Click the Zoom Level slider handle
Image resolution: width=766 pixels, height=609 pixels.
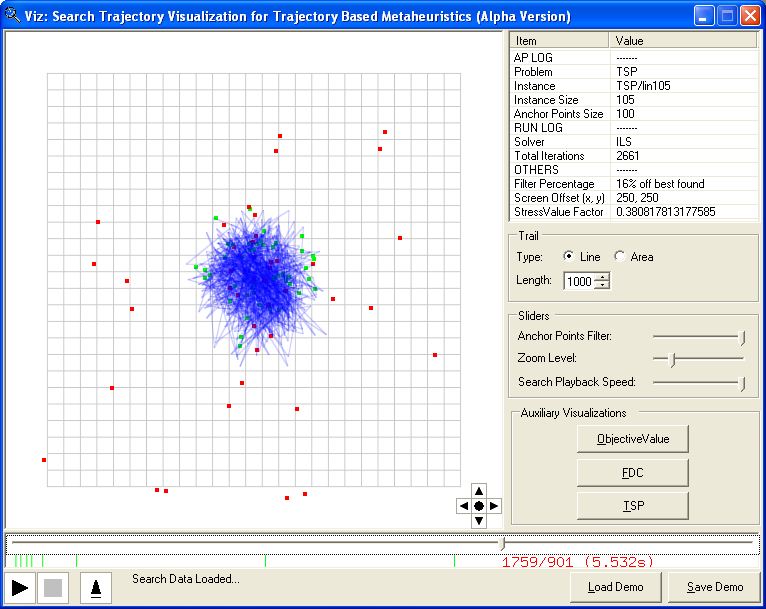[x=672, y=359]
